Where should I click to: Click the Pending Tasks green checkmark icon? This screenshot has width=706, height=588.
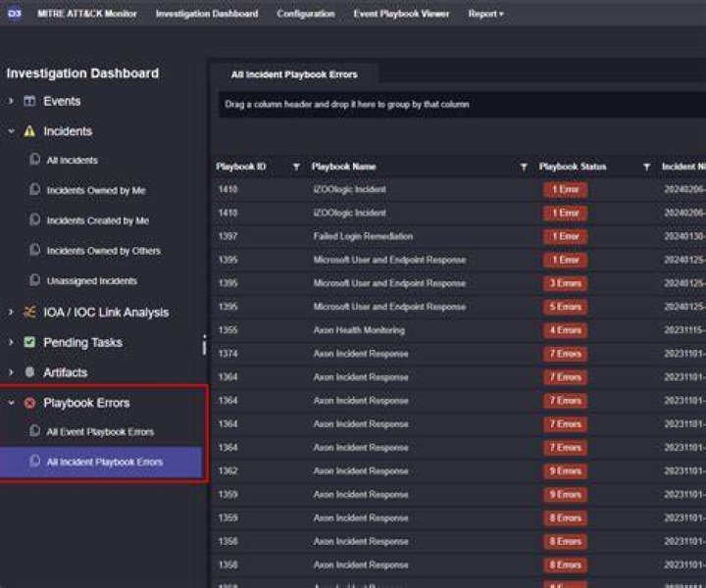29,342
